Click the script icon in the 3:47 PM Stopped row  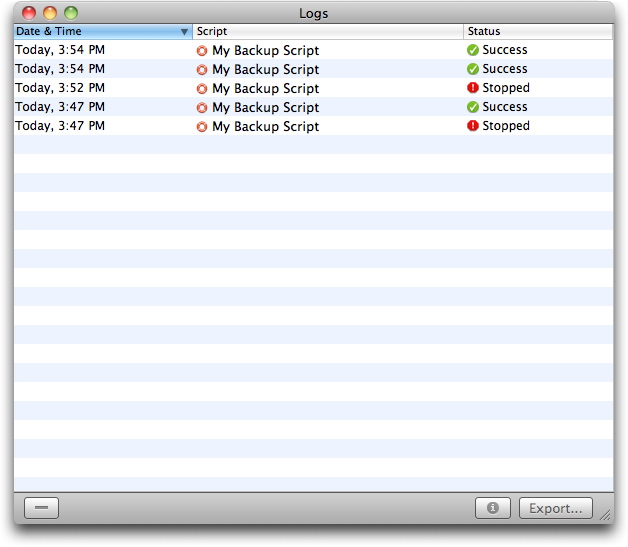click(202, 127)
